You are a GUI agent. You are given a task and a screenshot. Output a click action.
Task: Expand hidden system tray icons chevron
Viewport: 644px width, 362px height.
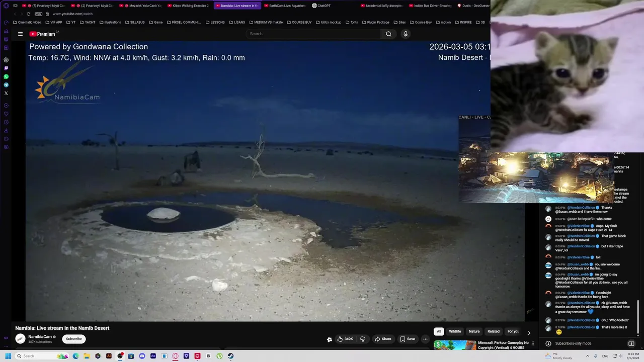point(587,356)
